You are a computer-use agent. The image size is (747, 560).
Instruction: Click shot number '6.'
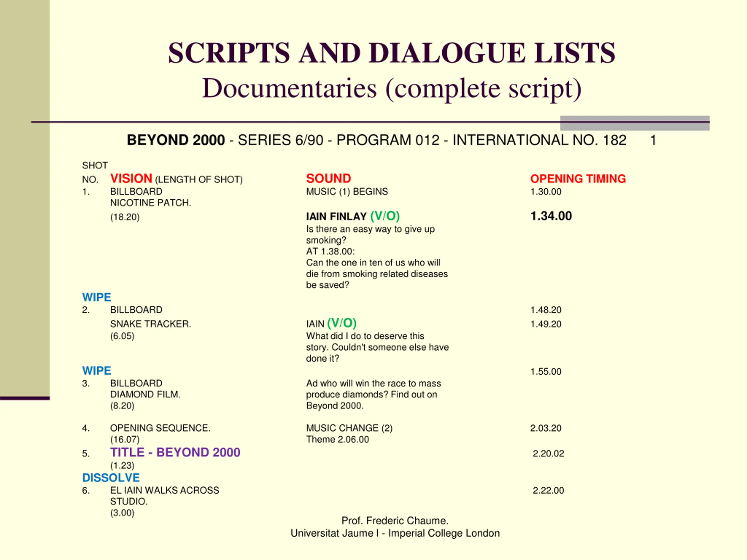(86, 491)
